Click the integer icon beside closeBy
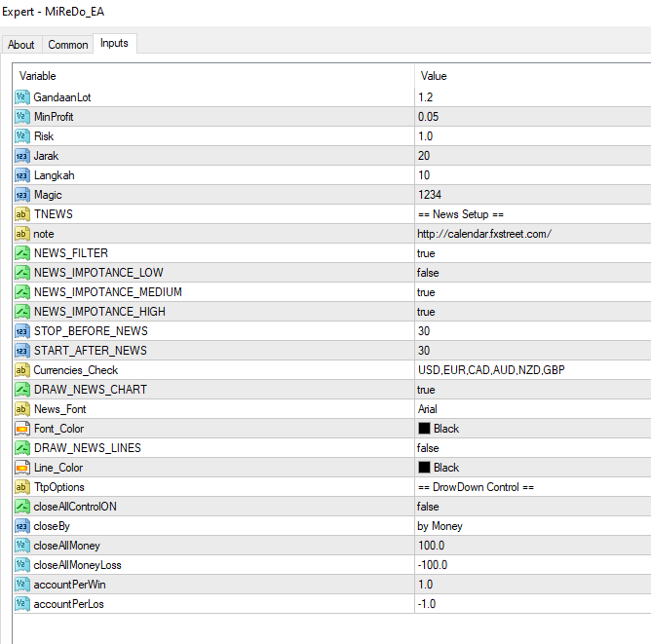Viewport: 651px width, 644px height. pyautogui.click(x=22, y=526)
